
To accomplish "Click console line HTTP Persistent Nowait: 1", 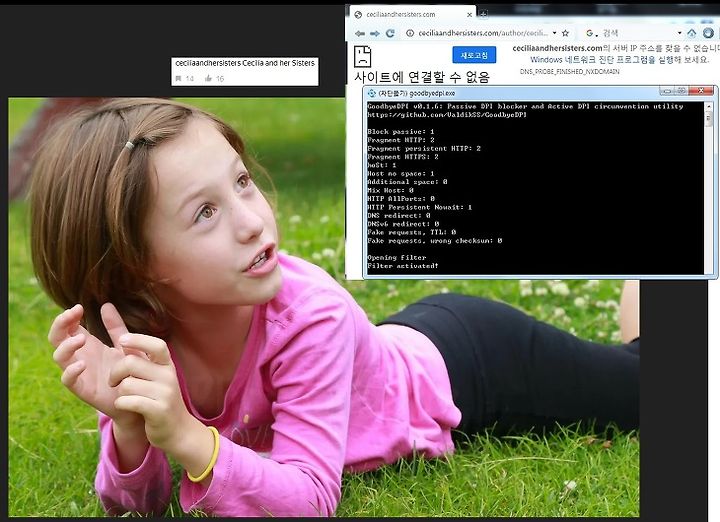I will pyautogui.click(x=420, y=208).
